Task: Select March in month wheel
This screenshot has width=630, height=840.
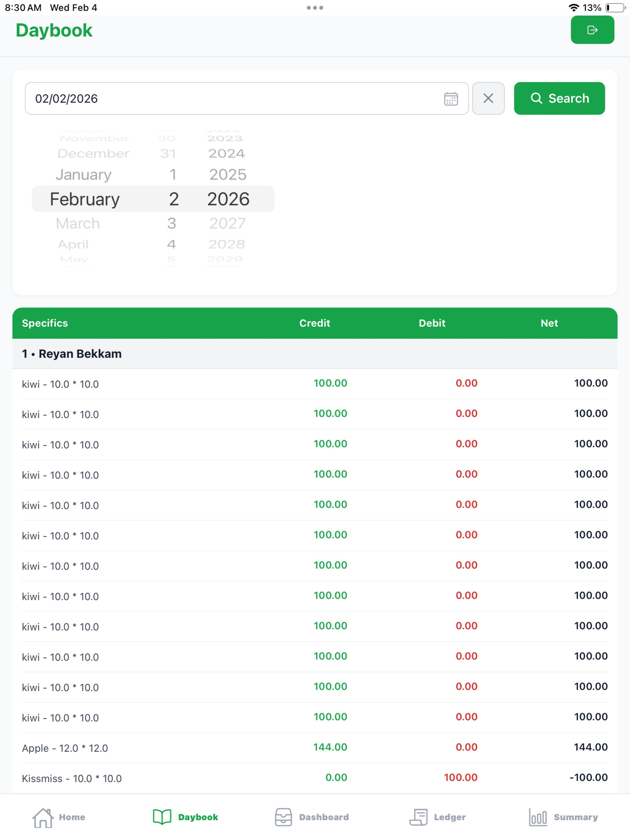Action: [78, 223]
